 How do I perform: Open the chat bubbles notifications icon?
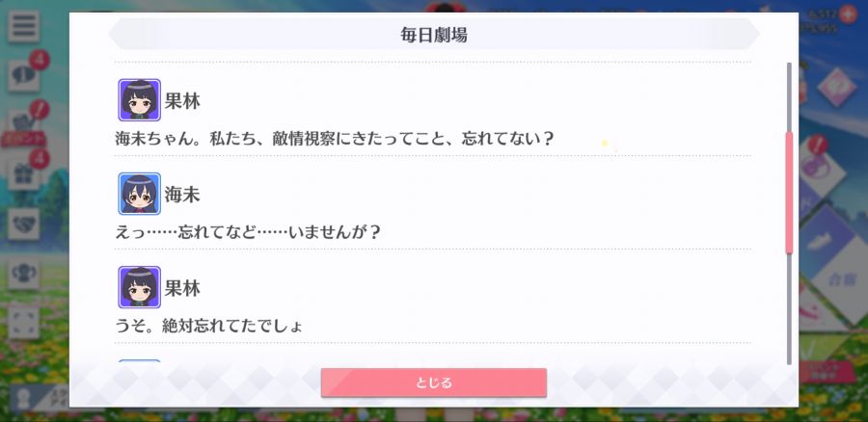pyautogui.click(x=24, y=75)
